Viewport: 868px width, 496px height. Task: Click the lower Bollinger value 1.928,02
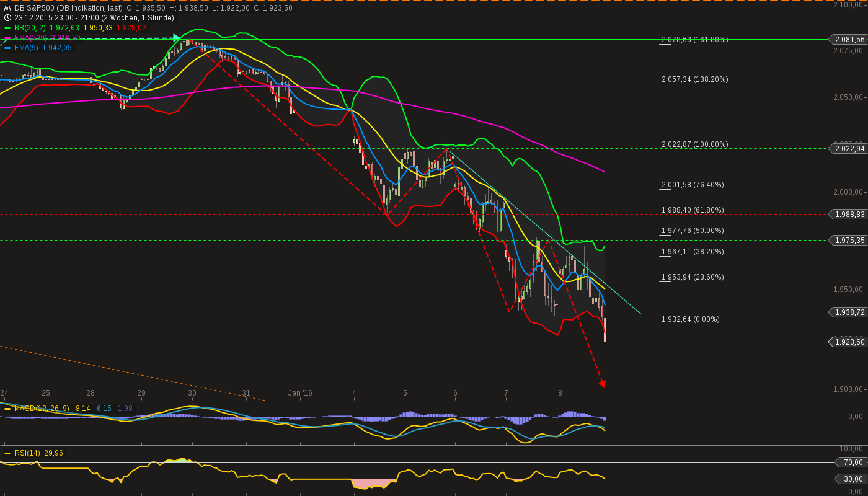(131, 28)
